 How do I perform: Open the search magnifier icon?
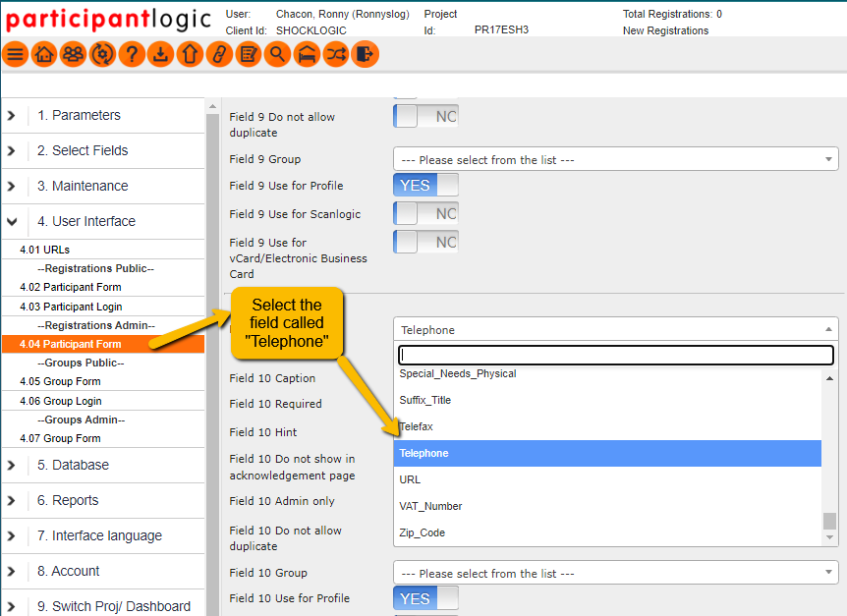point(277,55)
